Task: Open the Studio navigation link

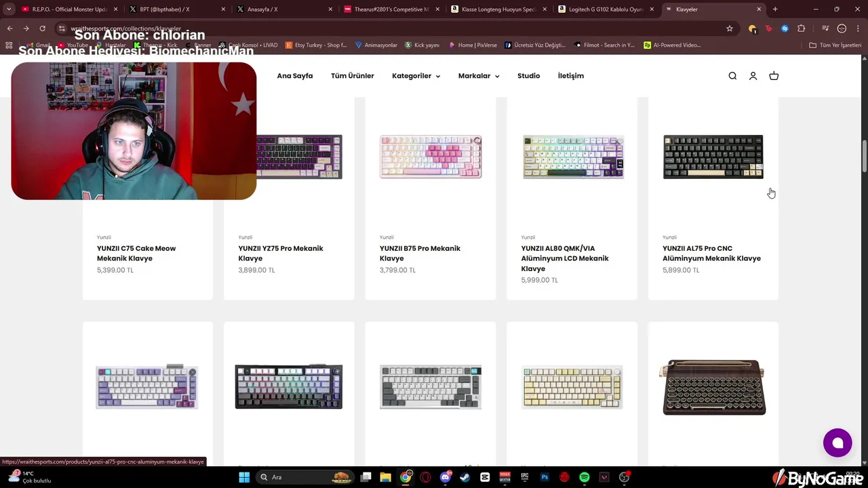Action: [528, 76]
